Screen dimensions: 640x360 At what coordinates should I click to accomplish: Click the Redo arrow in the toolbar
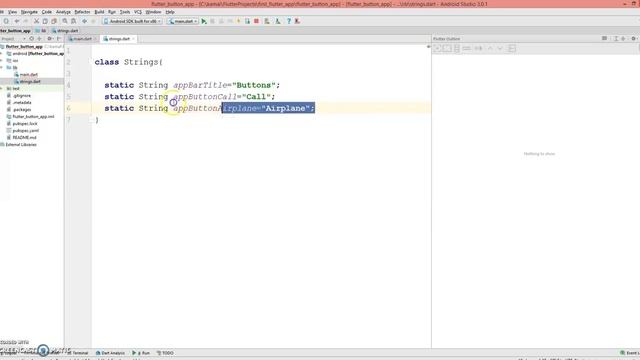(x=25, y=21)
